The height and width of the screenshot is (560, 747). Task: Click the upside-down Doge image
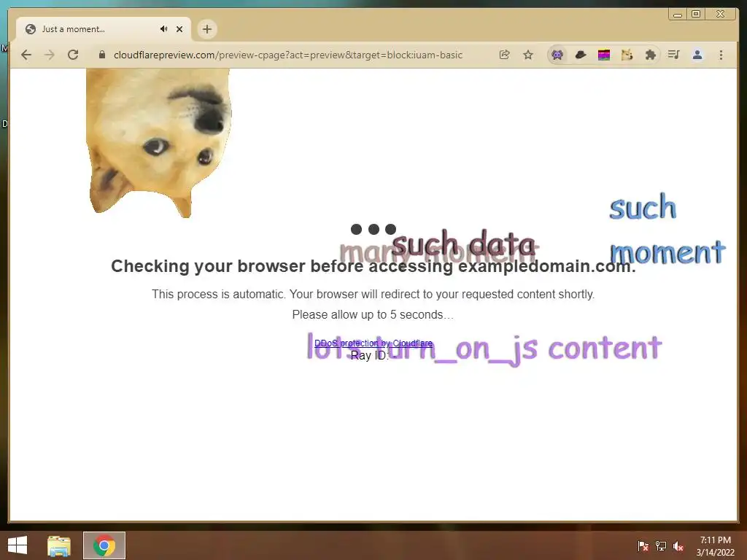(158, 143)
